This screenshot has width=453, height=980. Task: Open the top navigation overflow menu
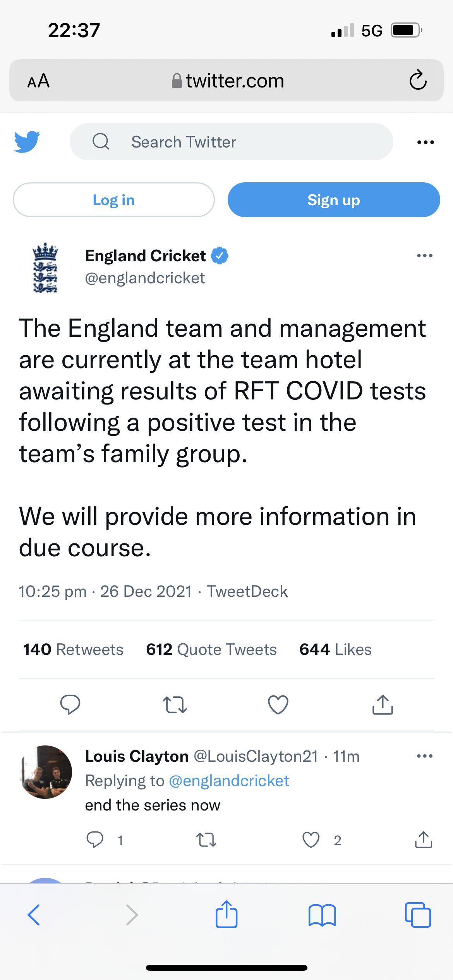(426, 142)
